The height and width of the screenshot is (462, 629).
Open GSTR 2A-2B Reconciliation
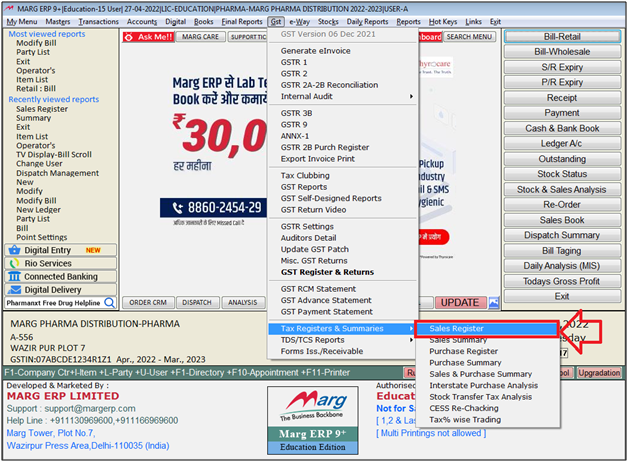(329, 85)
